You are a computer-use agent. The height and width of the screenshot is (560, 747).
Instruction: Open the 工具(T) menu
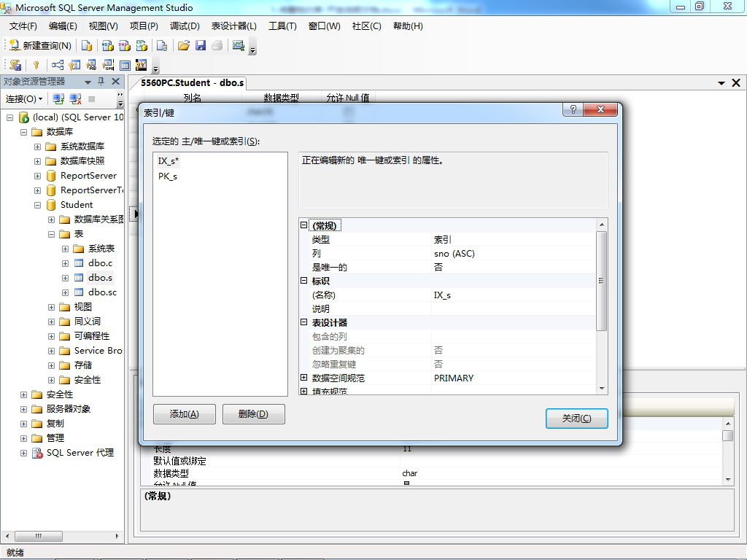(x=282, y=26)
